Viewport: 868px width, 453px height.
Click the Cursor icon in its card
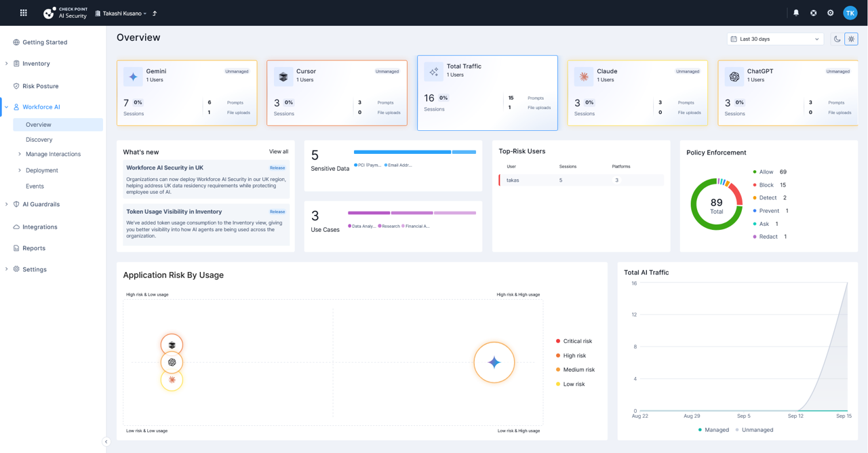point(283,77)
